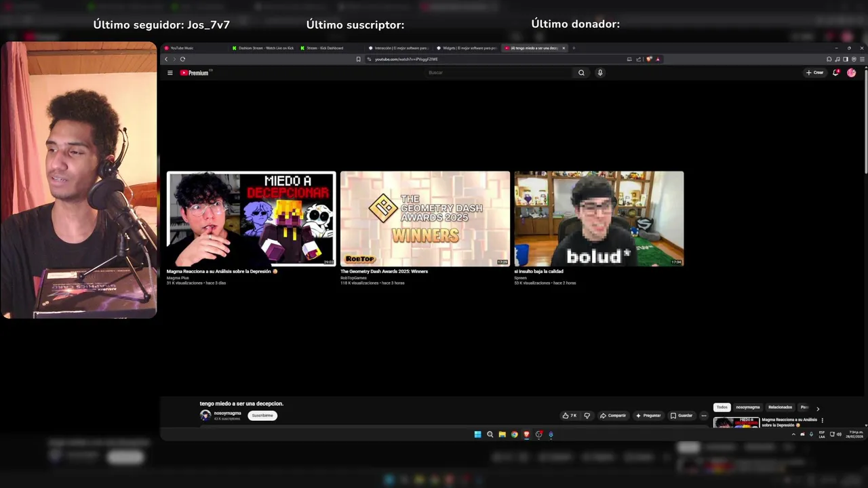Click the nosoymagma channel name below video

[x=227, y=413]
